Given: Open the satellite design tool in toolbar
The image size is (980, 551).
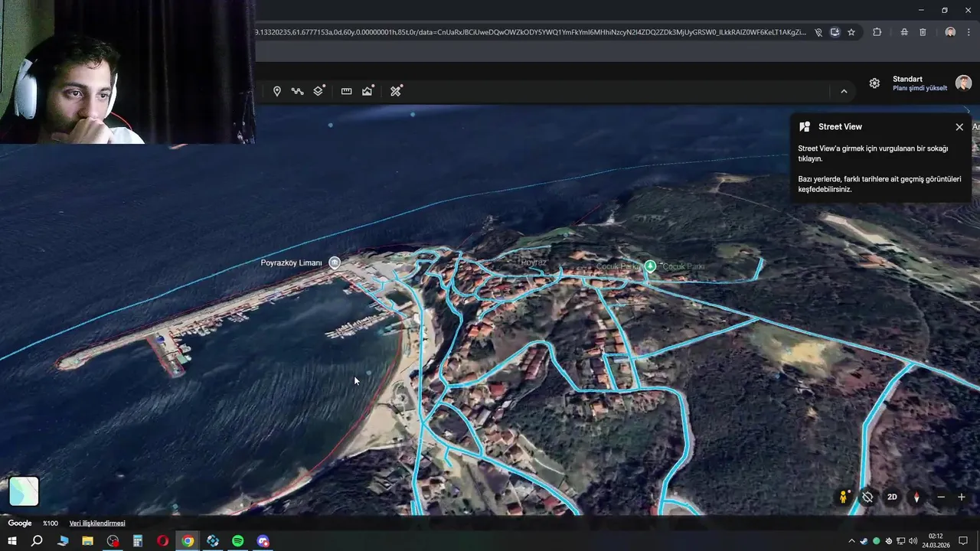Looking at the screenshot, I should [396, 91].
